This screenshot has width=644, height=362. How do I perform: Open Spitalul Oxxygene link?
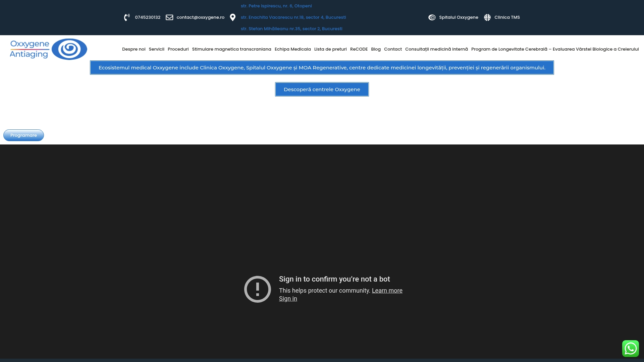459,17
